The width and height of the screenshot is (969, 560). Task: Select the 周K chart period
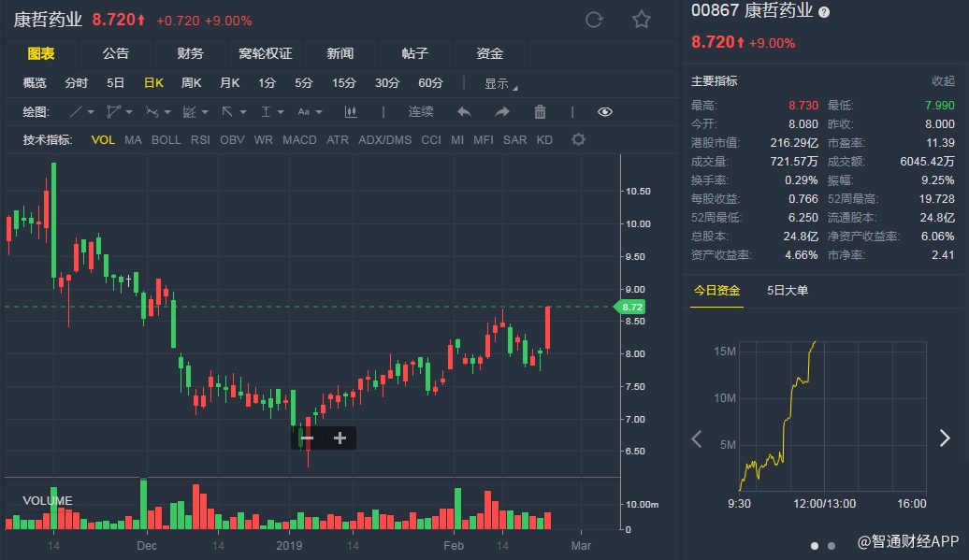point(192,83)
